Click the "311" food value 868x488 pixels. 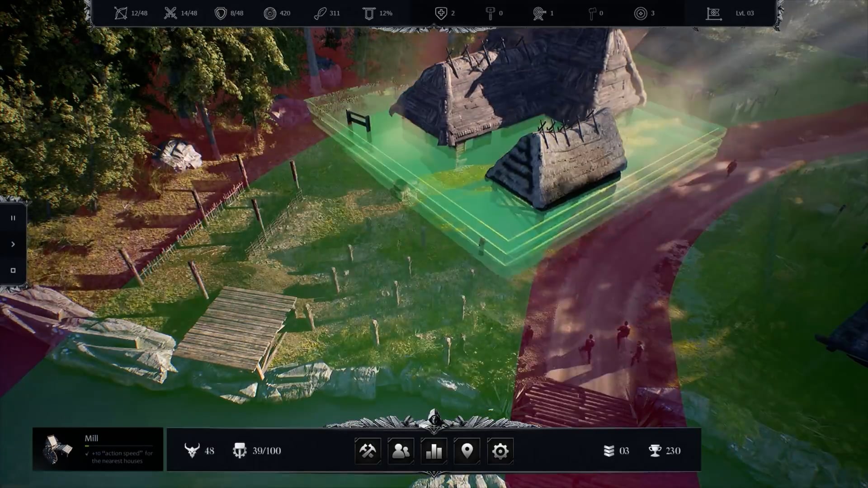pos(335,13)
